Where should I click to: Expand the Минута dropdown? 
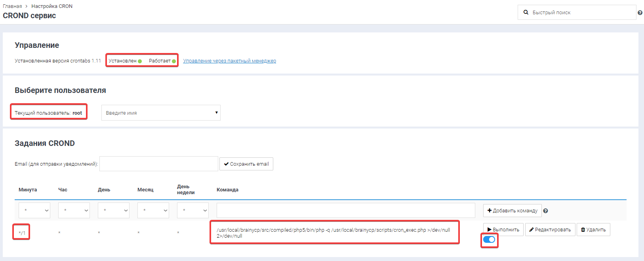click(x=34, y=210)
